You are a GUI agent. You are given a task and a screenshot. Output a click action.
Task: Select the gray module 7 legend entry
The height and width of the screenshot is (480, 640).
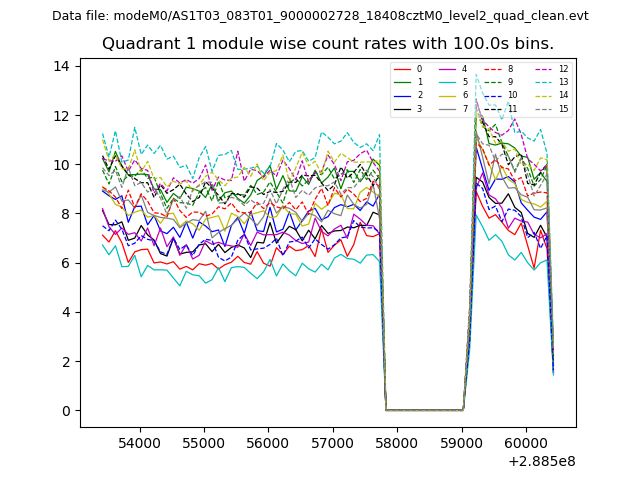[446, 109]
